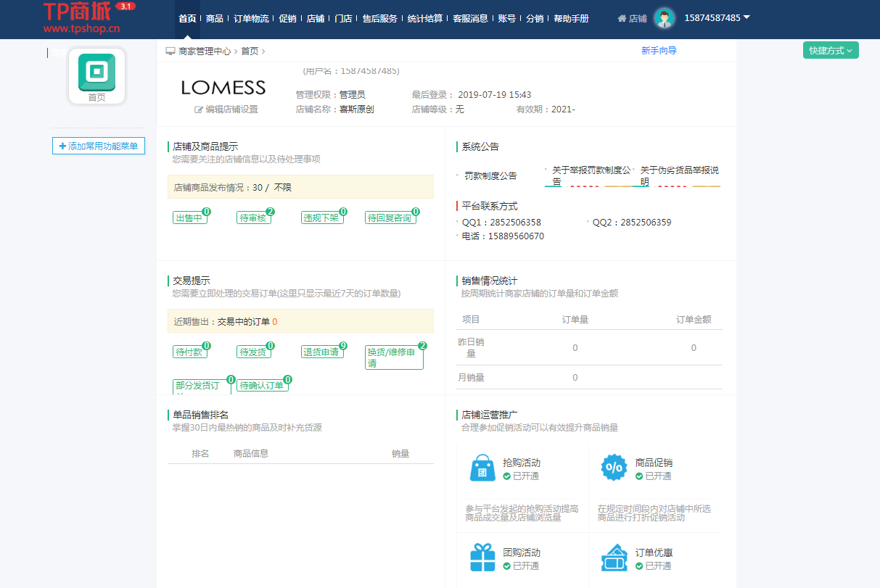Screen dimensions: 880x588
Task: Open the 快捷方式 dropdown
Action: coord(831,51)
